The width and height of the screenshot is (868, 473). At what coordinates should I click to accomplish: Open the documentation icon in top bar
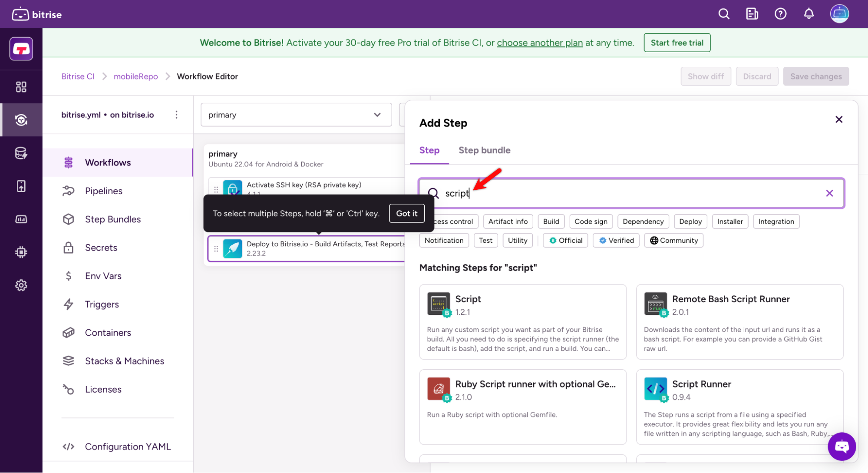[x=752, y=14]
